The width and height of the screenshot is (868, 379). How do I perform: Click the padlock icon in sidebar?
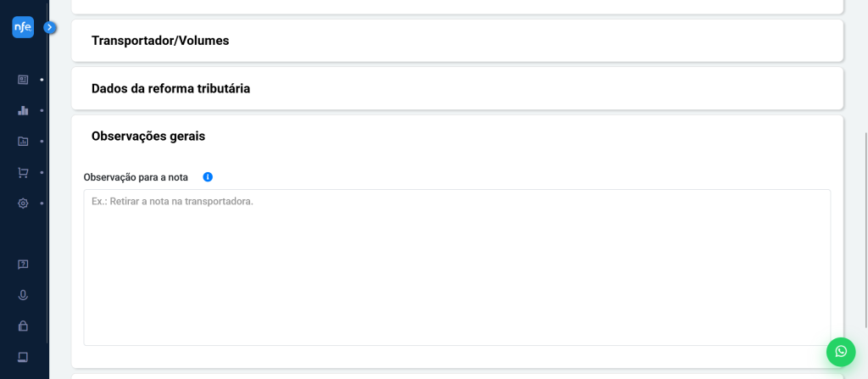pyautogui.click(x=23, y=326)
